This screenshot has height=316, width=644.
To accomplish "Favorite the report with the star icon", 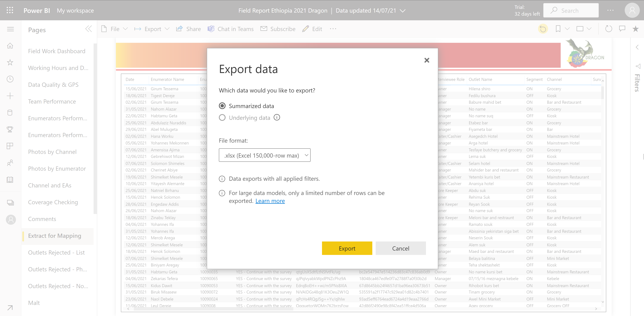I will [636, 29].
